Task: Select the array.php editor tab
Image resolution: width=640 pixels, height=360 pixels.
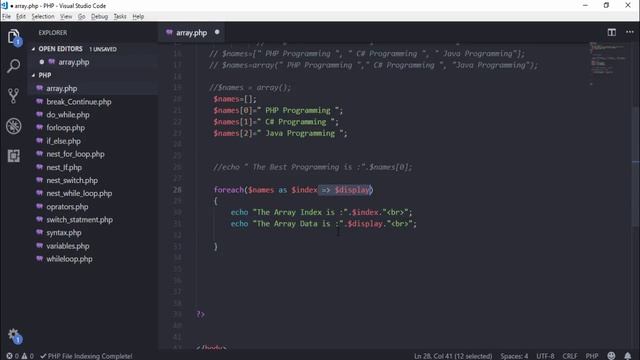Action: tap(191, 33)
